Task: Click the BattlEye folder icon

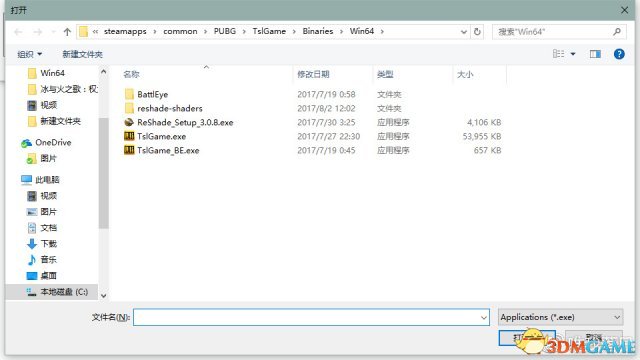Action: pos(129,94)
